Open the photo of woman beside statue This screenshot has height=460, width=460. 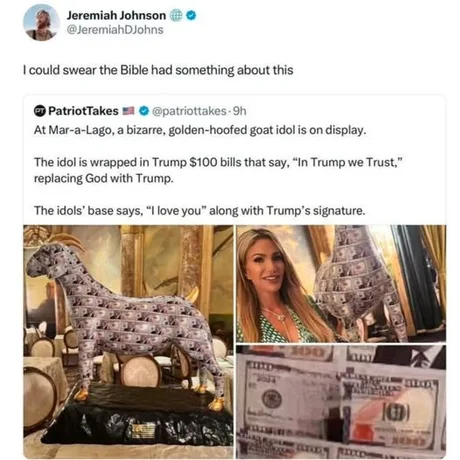tap(341, 284)
